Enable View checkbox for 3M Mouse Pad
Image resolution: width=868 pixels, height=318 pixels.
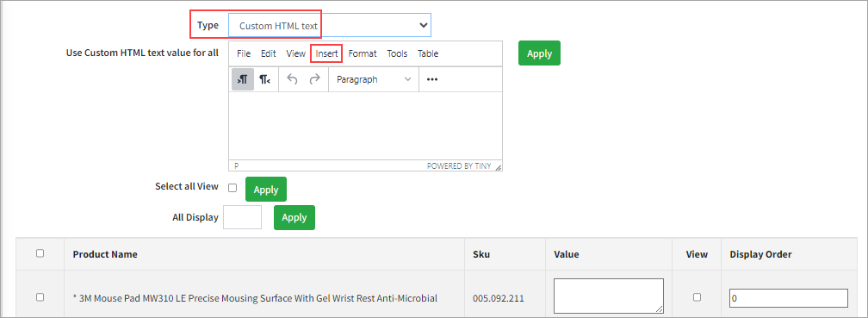tap(697, 297)
